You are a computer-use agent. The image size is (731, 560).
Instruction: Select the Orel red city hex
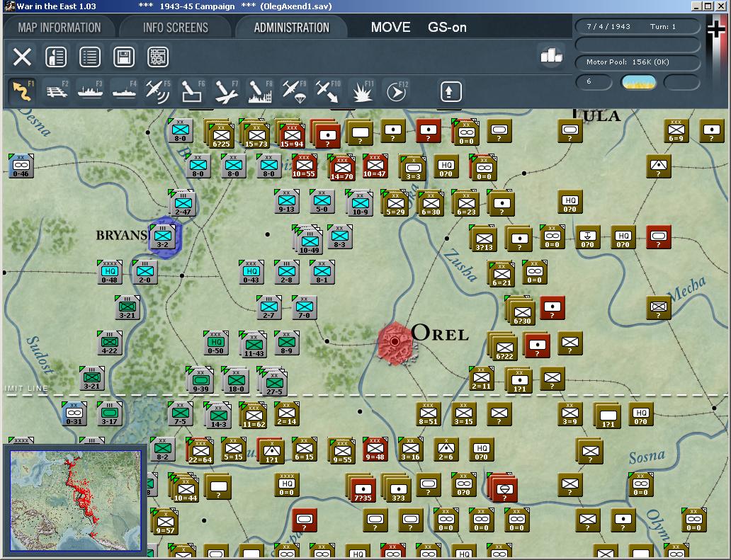coord(395,342)
